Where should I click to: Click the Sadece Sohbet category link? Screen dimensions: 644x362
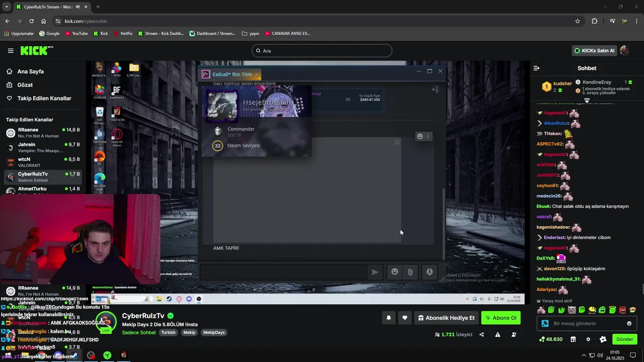(139, 332)
